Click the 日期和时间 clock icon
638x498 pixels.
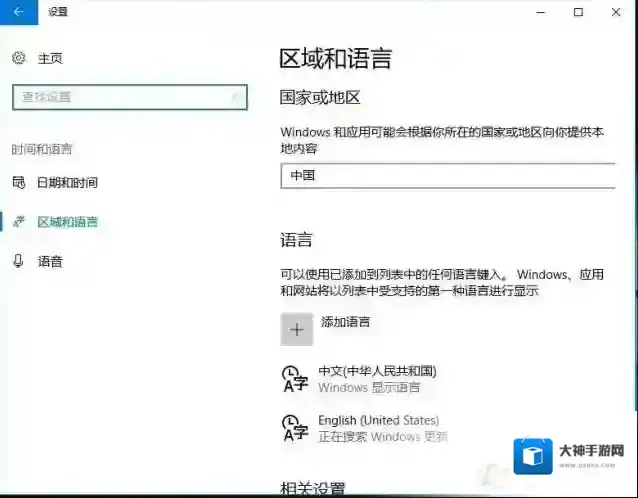pyautogui.click(x=18, y=182)
